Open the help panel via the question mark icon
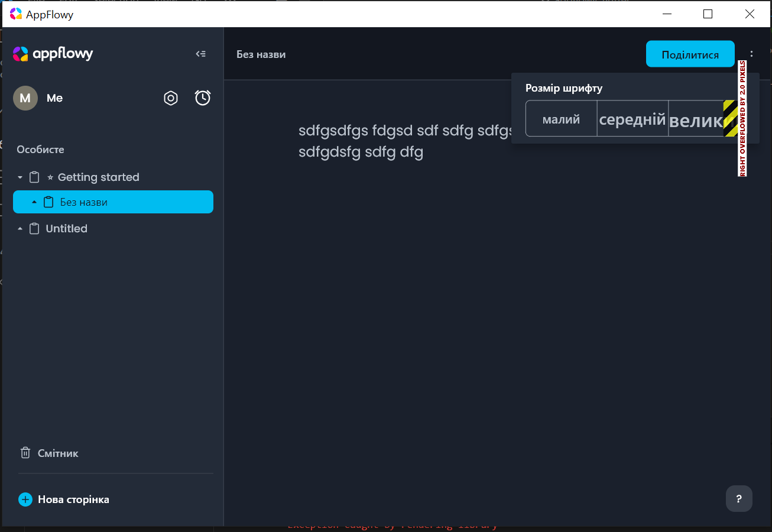Viewport: 772px width, 532px height. [739, 498]
